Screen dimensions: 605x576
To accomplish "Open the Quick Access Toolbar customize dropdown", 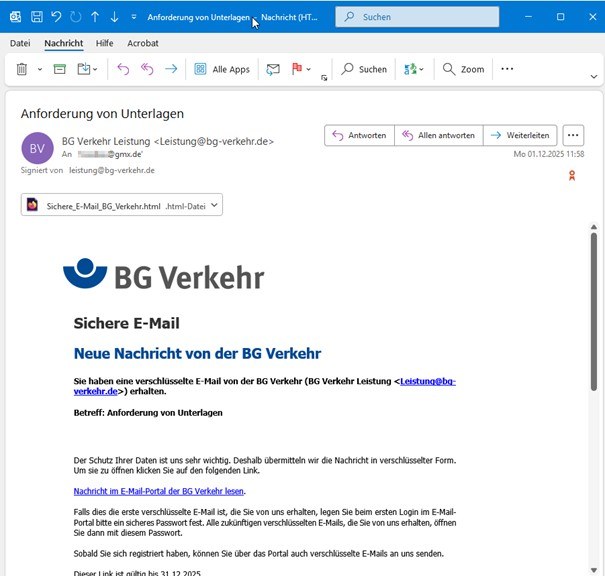I will (x=134, y=17).
